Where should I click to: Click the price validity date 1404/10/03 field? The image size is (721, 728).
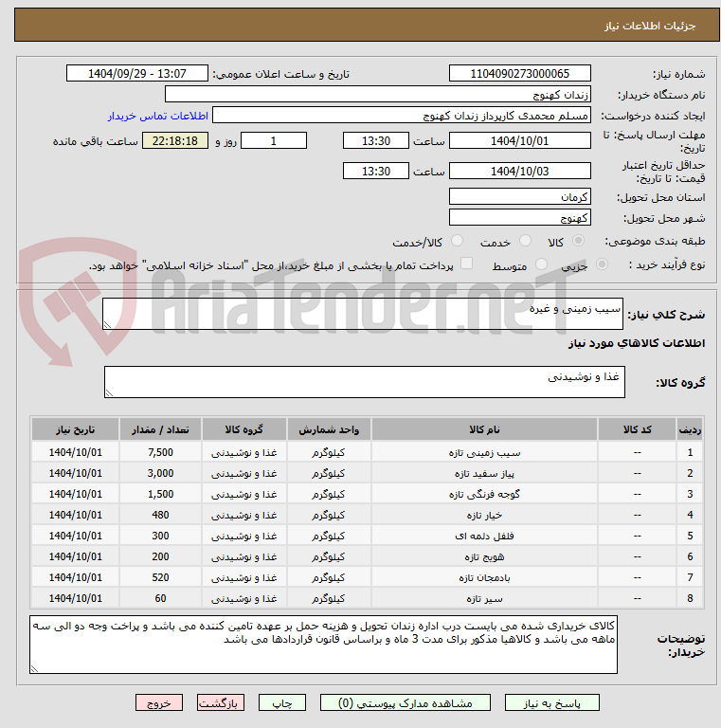[519, 171]
